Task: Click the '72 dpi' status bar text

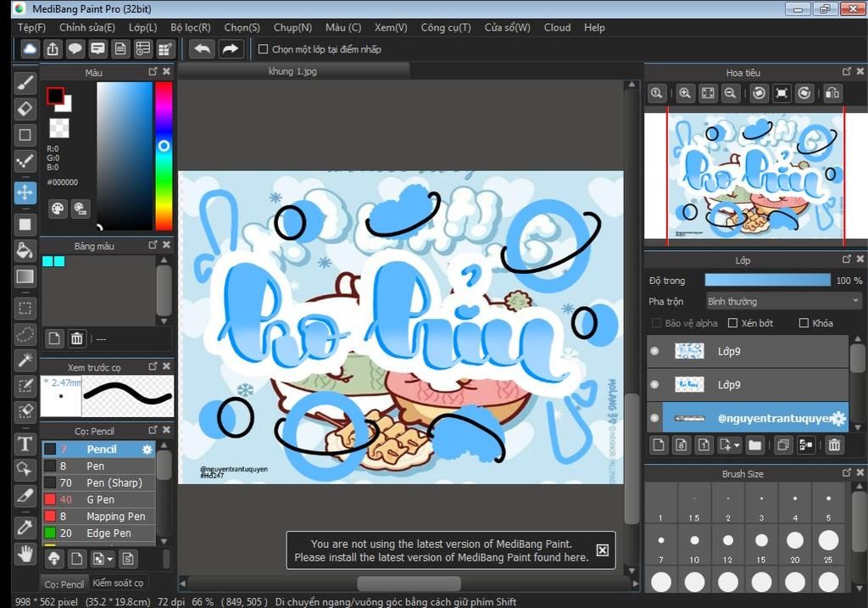Action: 170,602
